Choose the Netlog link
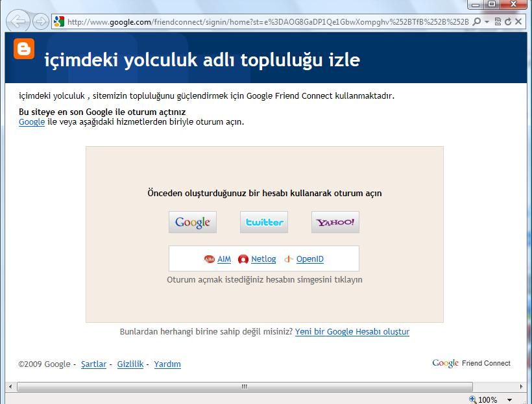The image size is (532, 404). pyautogui.click(x=263, y=259)
